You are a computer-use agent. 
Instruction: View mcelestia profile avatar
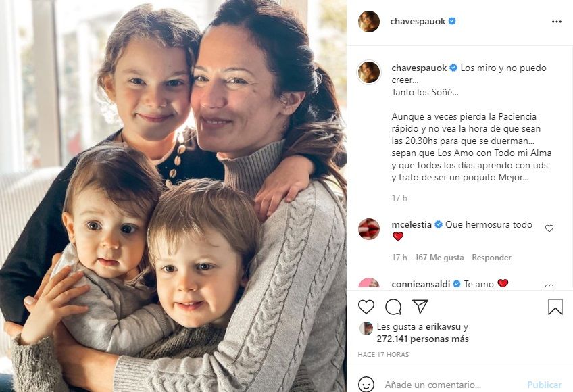tap(369, 229)
